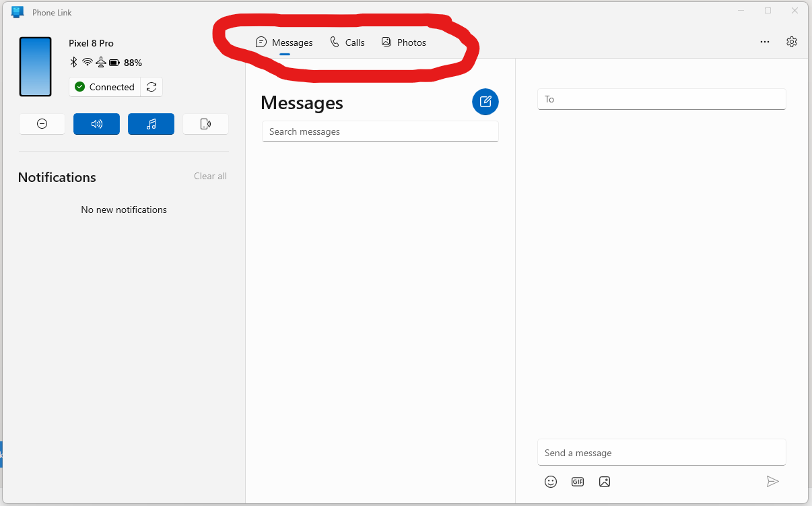Focus the Search messages field
812x506 pixels.
(x=380, y=131)
